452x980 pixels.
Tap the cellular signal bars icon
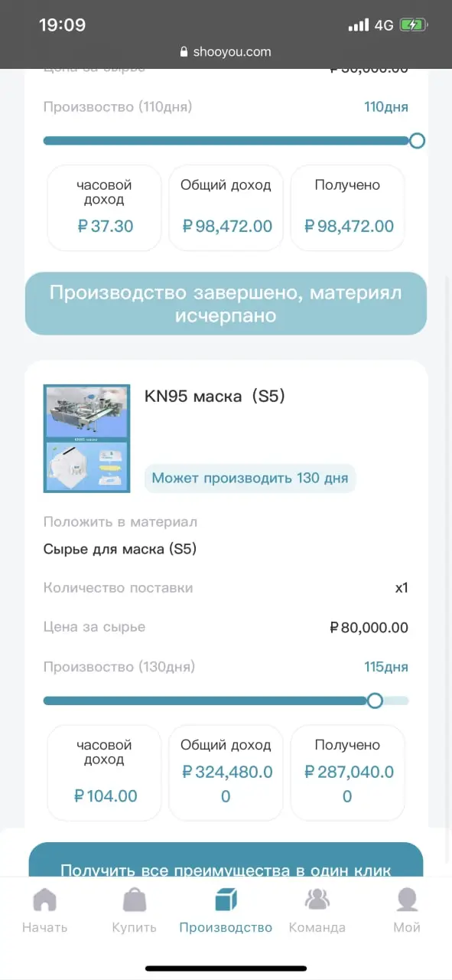pyautogui.click(x=358, y=25)
